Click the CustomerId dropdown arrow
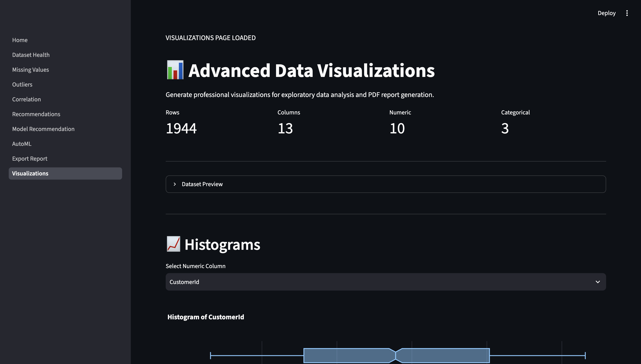The image size is (641, 364). coord(598,282)
